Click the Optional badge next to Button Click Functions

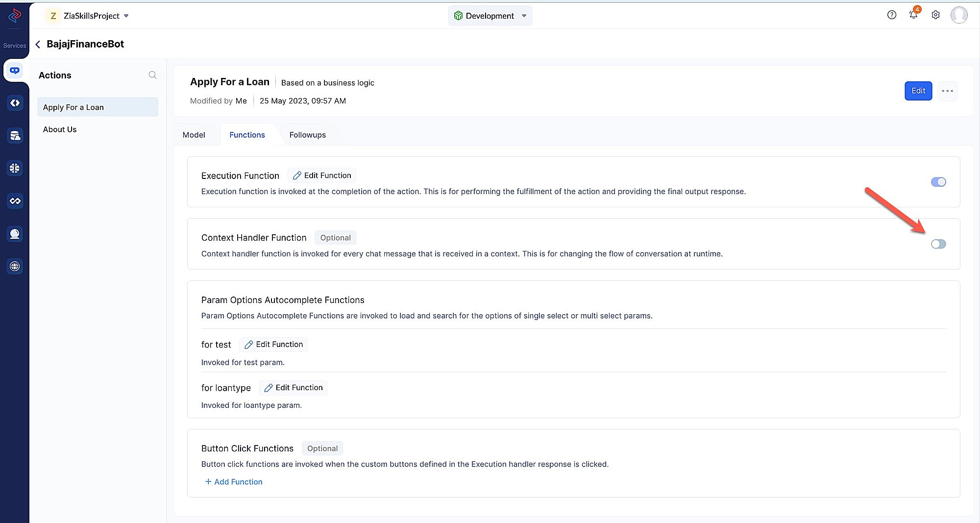point(322,448)
